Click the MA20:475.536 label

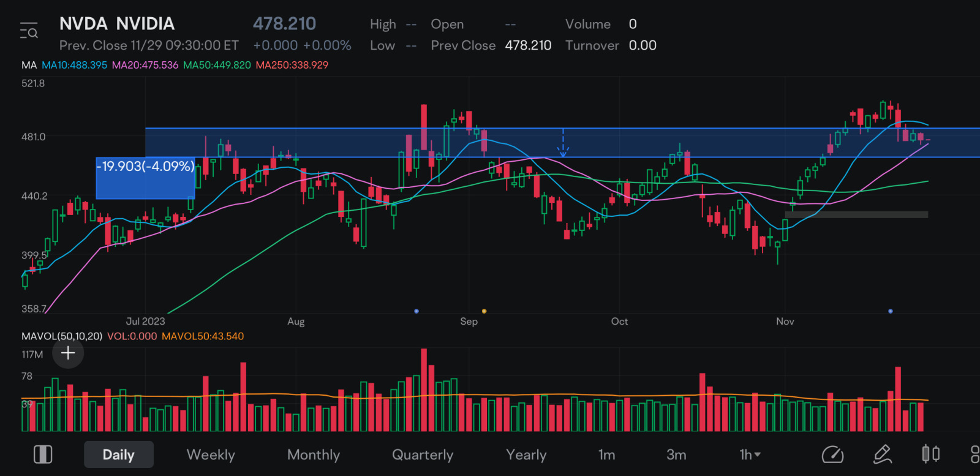click(145, 65)
